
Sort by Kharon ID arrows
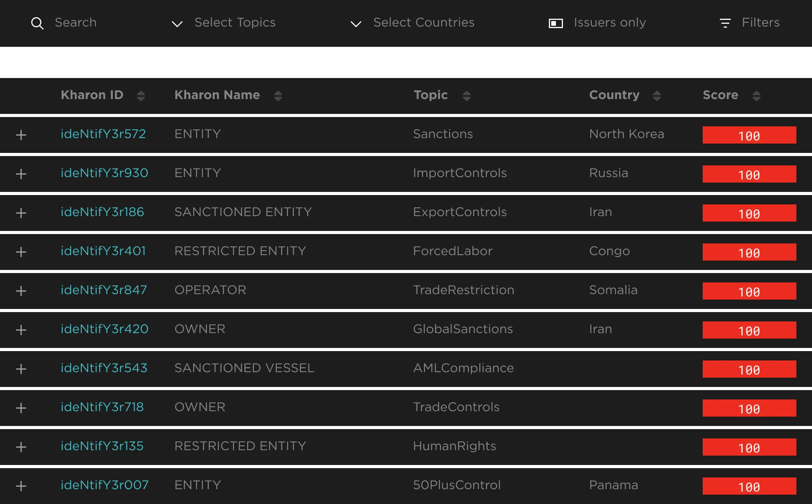coord(141,96)
